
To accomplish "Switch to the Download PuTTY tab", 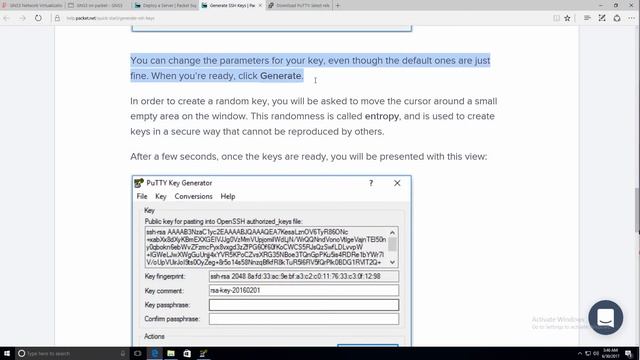I will (x=299, y=5).
